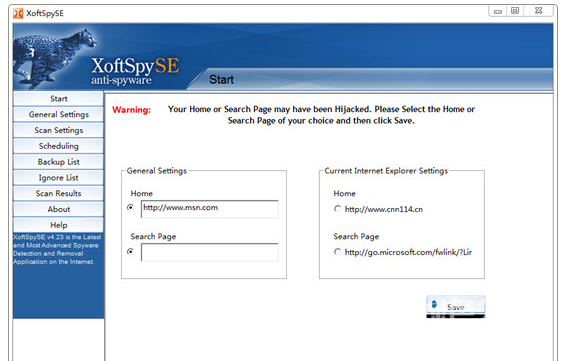Open the Ignore List page
This screenshot has width=565, height=361.
click(x=58, y=178)
